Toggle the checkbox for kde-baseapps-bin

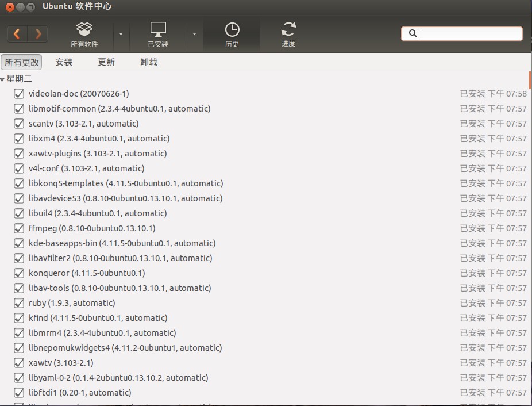(x=19, y=243)
